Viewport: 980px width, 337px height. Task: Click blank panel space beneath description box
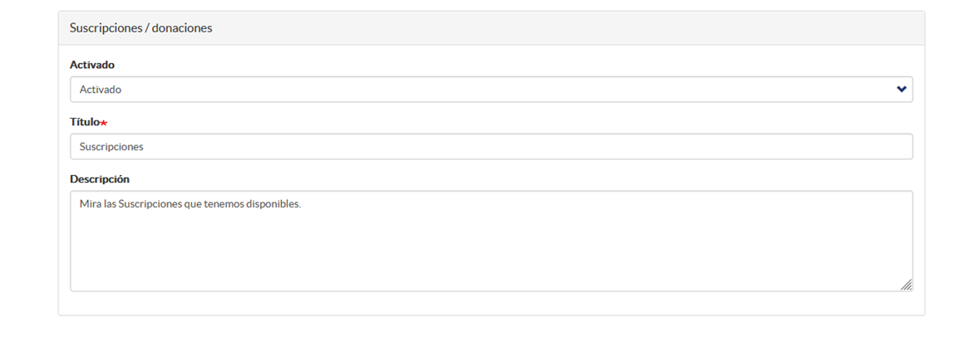(x=491, y=303)
